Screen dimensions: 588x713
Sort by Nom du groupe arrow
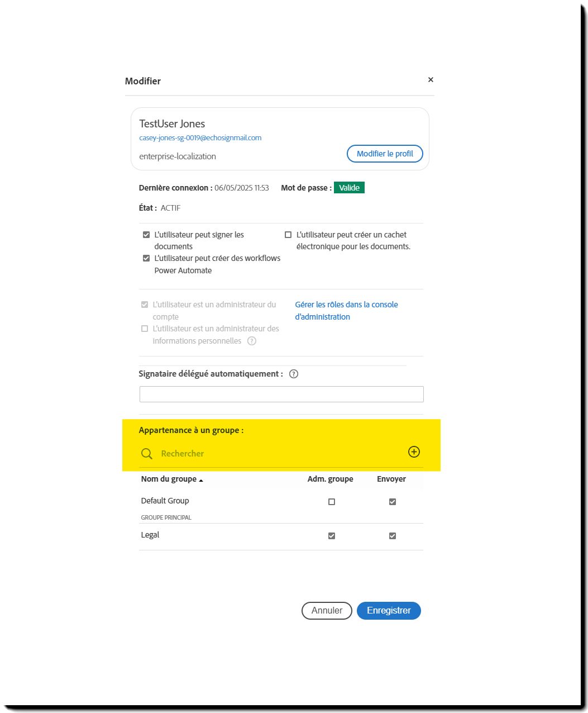coord(201,480)
